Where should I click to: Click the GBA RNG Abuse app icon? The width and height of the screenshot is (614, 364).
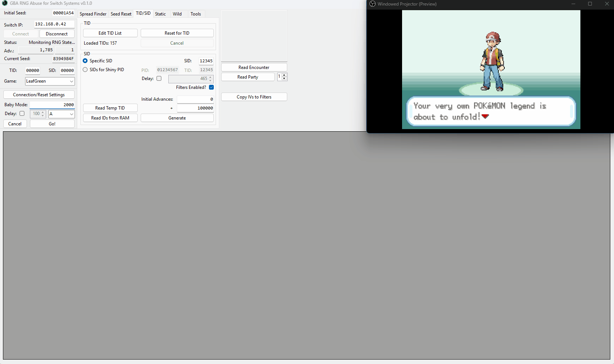click(5, 3)
